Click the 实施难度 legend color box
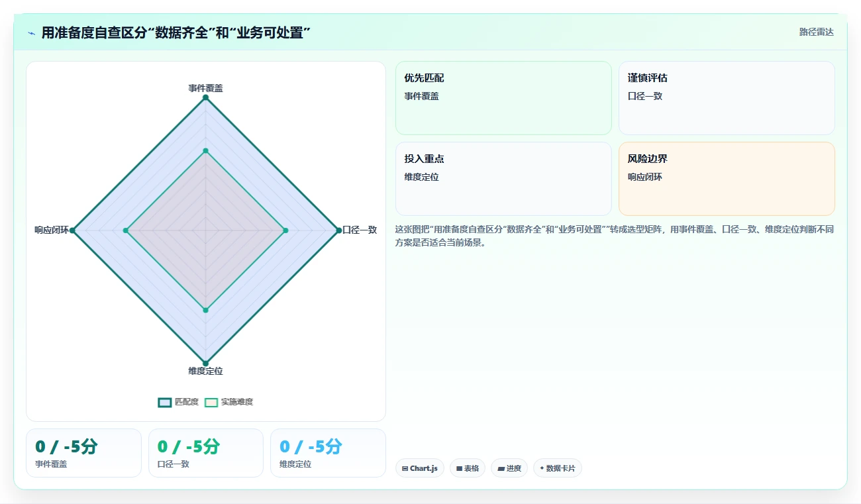 211,402
